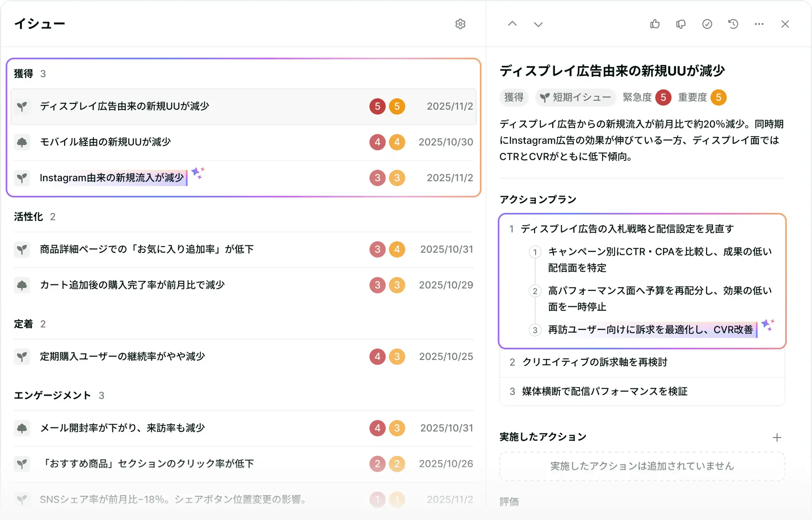812x520 pixels.
Task: Open the issue history icon
Action: 733,24
